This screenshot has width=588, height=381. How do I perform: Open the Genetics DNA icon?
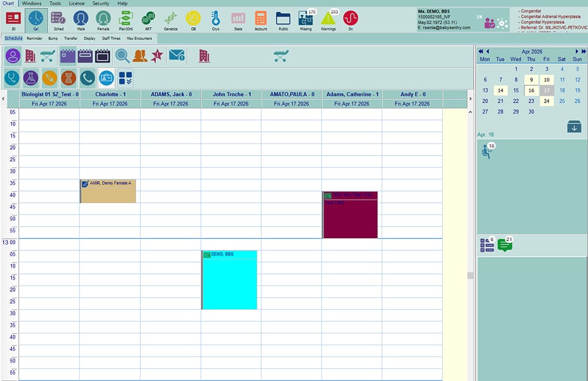point(171,21)
